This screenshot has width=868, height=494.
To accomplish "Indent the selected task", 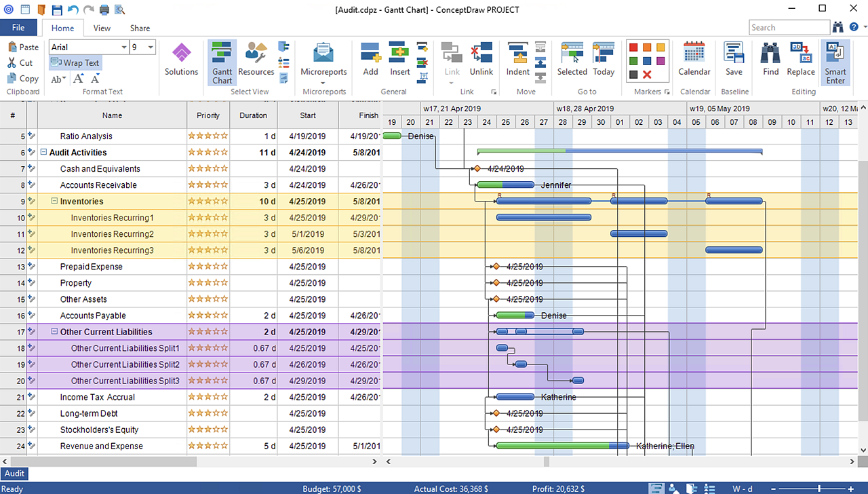I will coord(518,60).
